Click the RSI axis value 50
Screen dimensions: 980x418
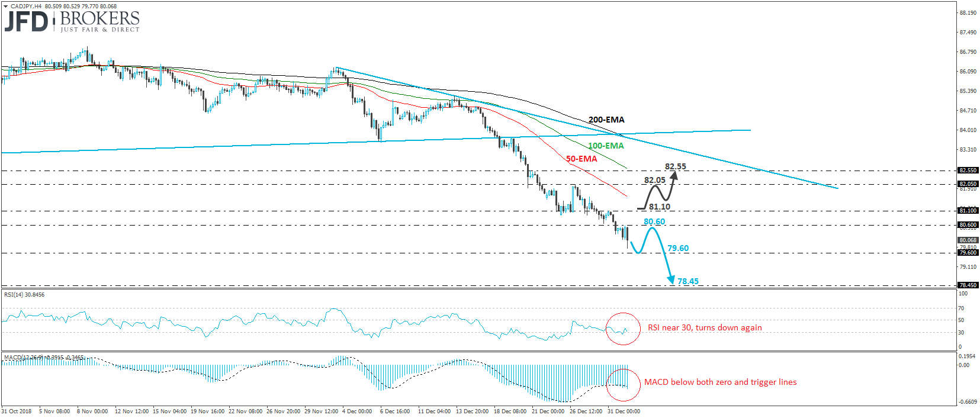[x=962, y=320]
